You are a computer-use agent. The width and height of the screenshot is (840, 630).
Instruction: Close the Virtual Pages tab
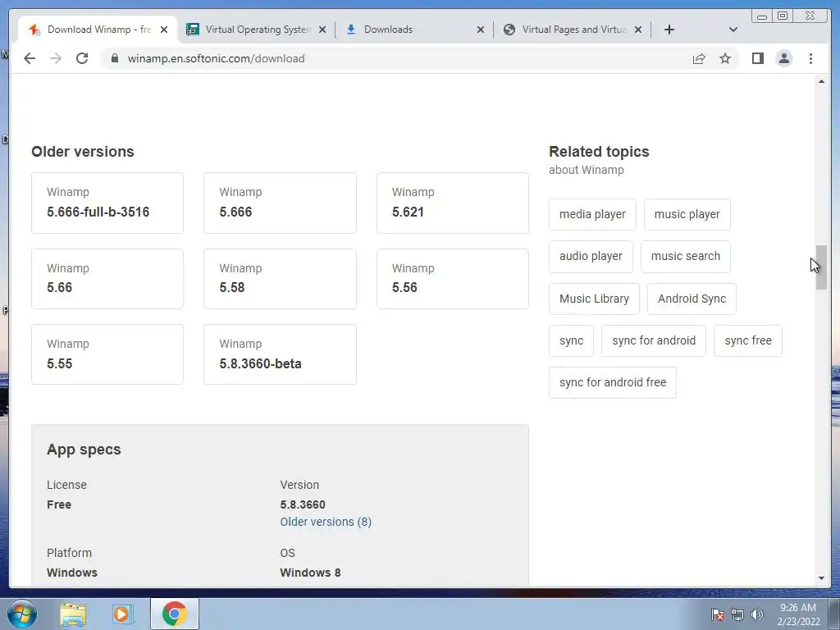coord(638,30)
